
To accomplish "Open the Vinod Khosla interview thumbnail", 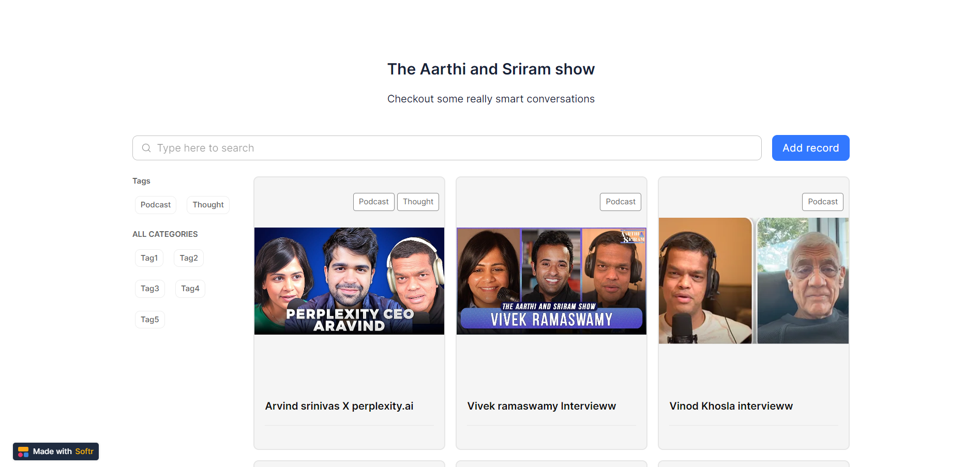I will 753,281.
